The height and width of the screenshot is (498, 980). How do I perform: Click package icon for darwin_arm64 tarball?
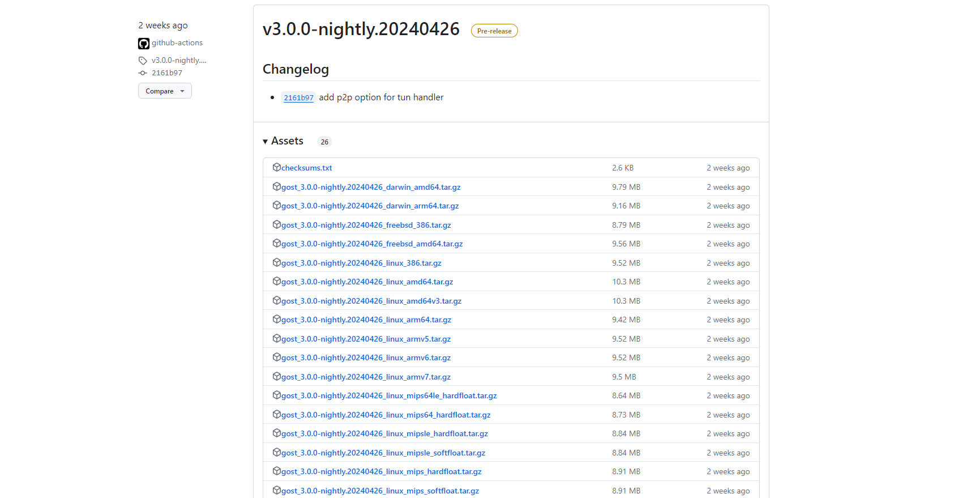pos(277,205)
